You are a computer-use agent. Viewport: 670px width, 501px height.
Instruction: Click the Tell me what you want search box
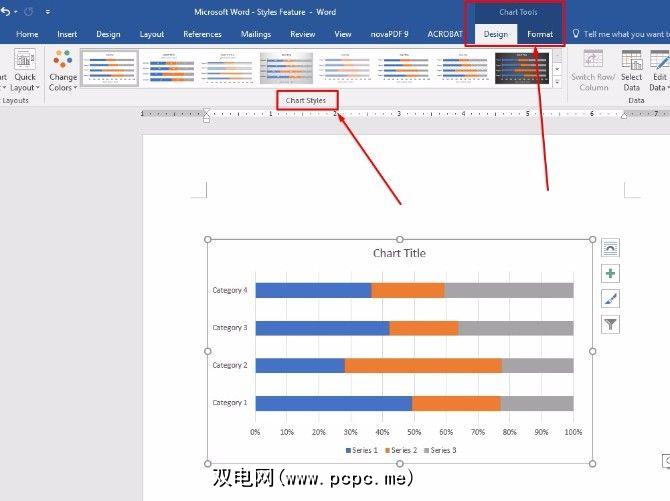pyautogui.click(x=624, y=34)
